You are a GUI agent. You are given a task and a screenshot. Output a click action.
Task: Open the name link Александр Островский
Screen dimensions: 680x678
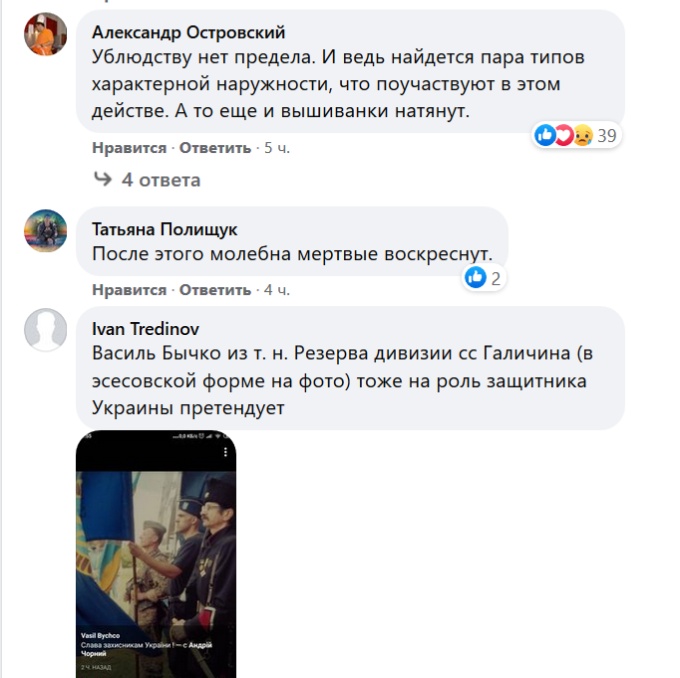coord(189,33)
